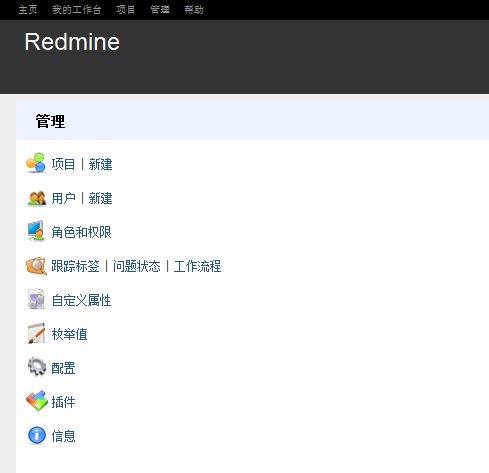Click 新建 next to 用户
The width and height of the screenshot is (489, 473).
click(x=100, y=198)
